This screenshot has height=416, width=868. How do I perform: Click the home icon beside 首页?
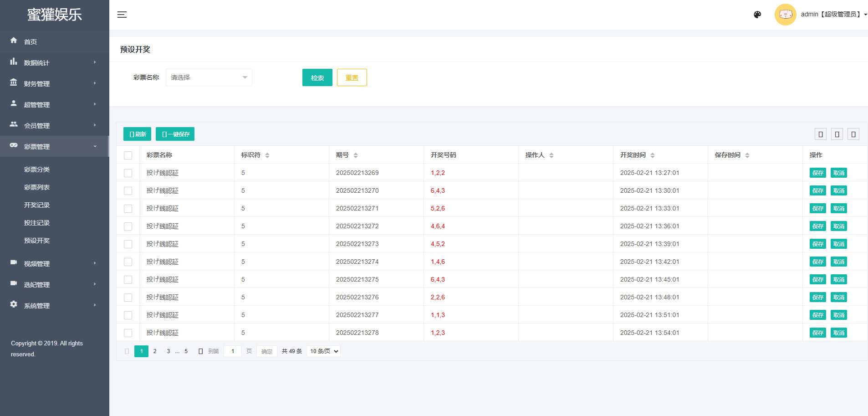click(14, 41)
